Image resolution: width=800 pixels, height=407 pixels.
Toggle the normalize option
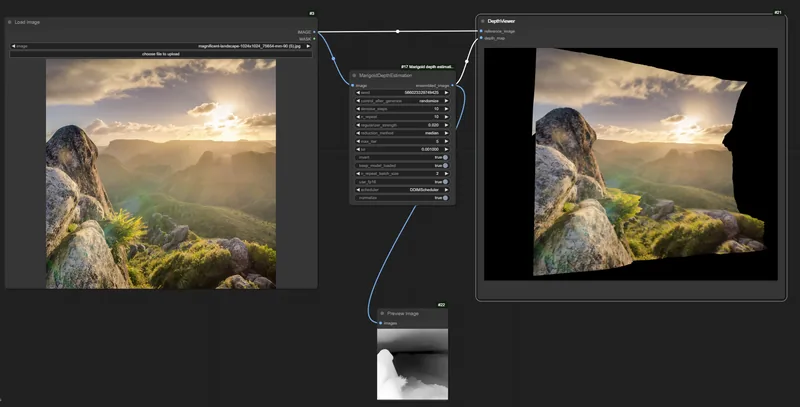pos(402,198)
